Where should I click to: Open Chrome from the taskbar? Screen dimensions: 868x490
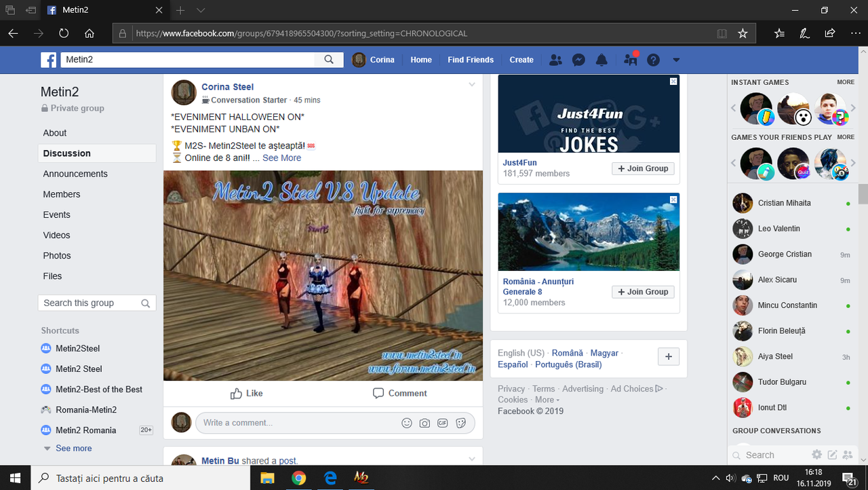click(x=299, y=478)
